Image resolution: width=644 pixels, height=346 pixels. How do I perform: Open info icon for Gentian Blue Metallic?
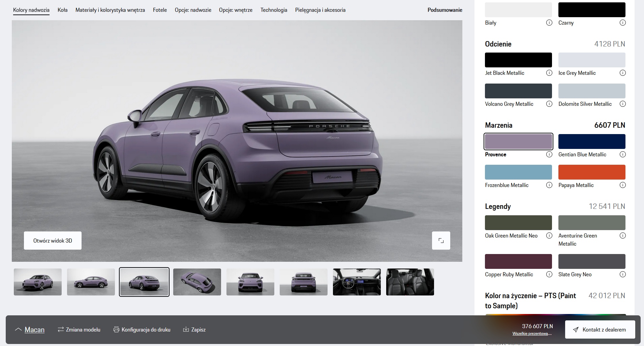click(x=622, y=154)
